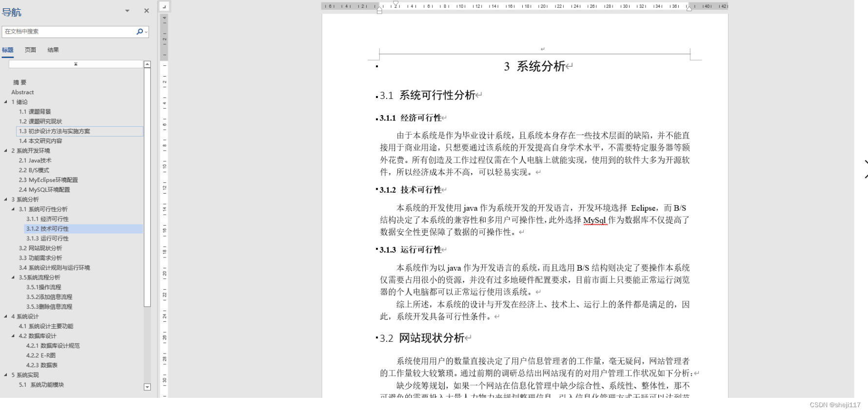Screen dimensions: 868x413
Task: Click the tab selector box at ruler corner
Action: point(164,6)
